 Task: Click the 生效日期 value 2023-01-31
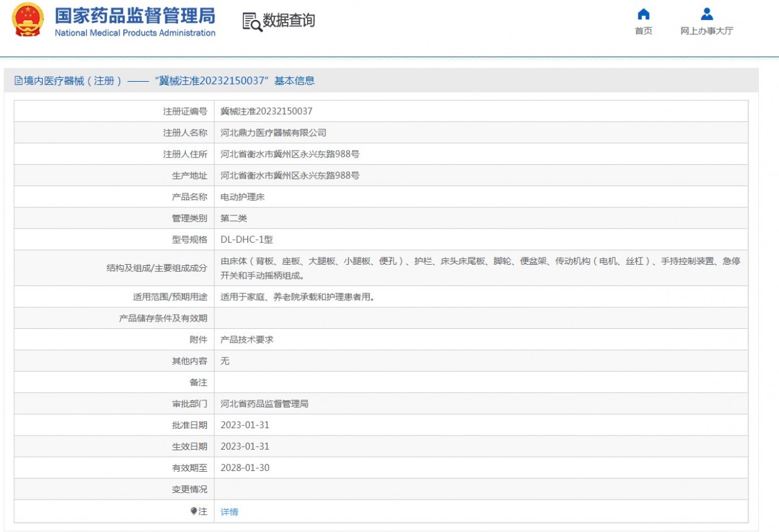point(245,446)
